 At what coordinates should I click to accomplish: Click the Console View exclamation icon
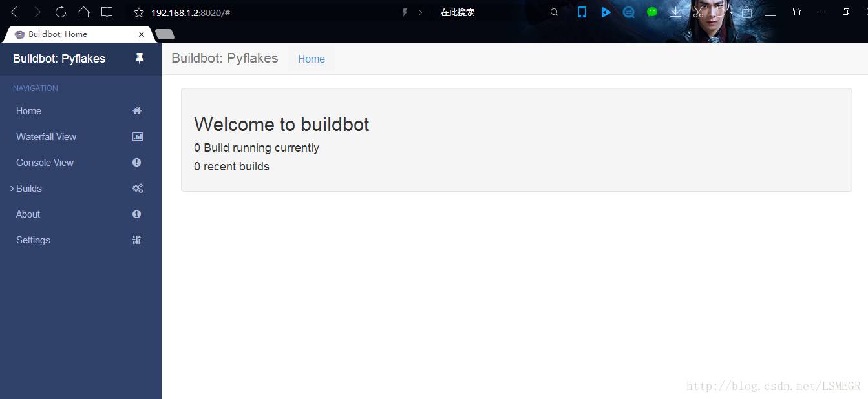pos(137,163)
